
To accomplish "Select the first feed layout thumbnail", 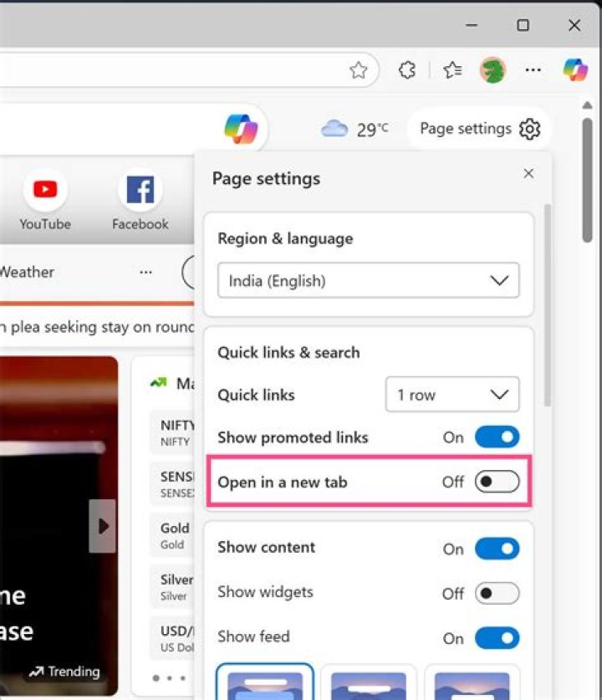I will tap(265, 682).
